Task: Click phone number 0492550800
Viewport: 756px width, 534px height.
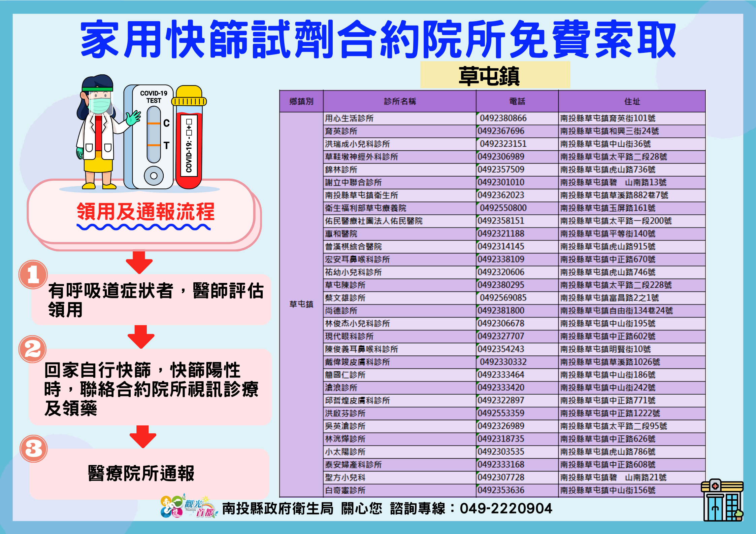Action: pyautogui.click(x=503, y=208)
